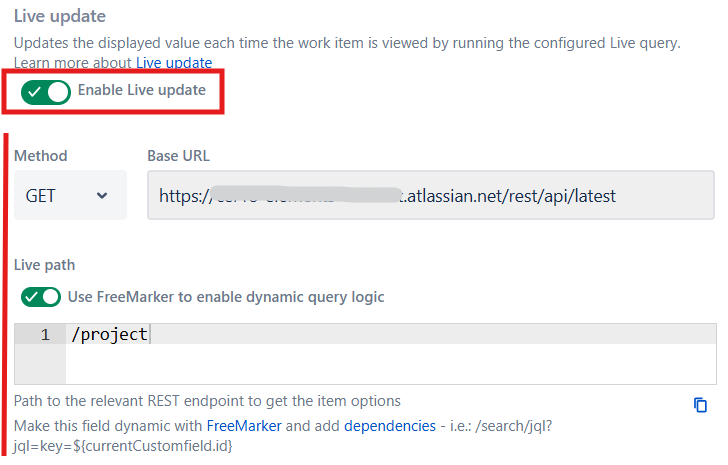Click the 'Live path' field label
The width and height of the screenshot is (728, 465).
point(44,265)
